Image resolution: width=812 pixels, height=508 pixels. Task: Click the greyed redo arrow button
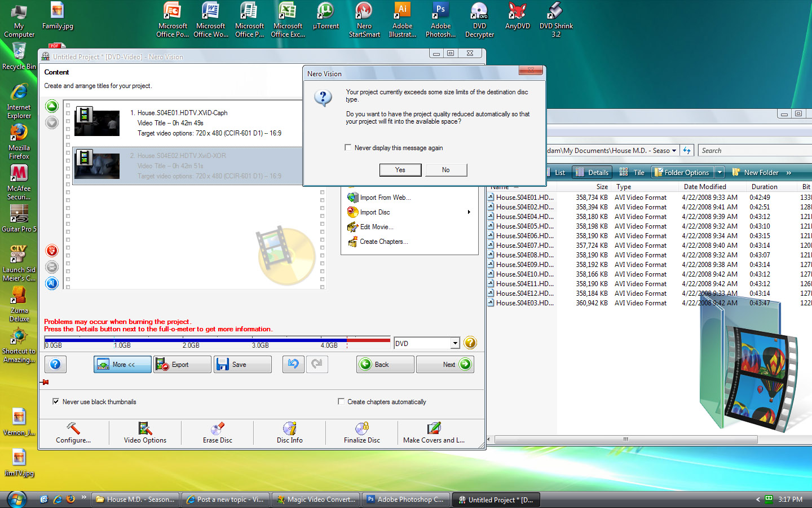(x=317, y=364)
